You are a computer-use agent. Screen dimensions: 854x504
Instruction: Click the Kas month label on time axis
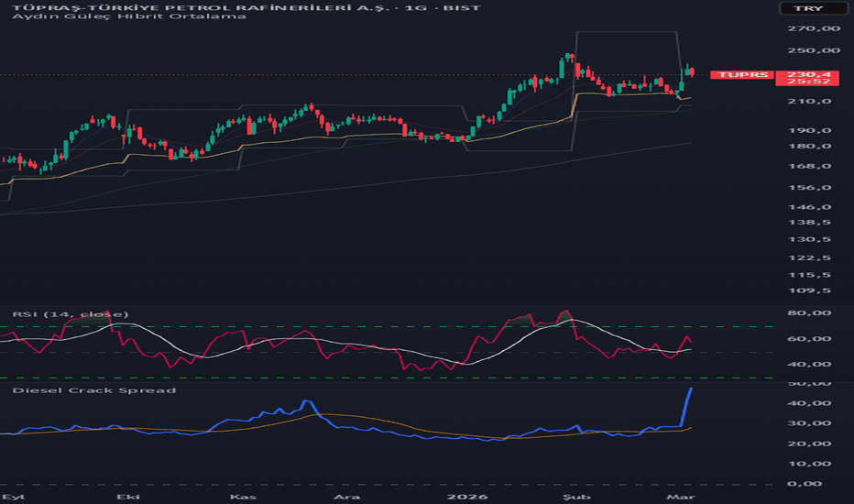click(x=243, y=497)
